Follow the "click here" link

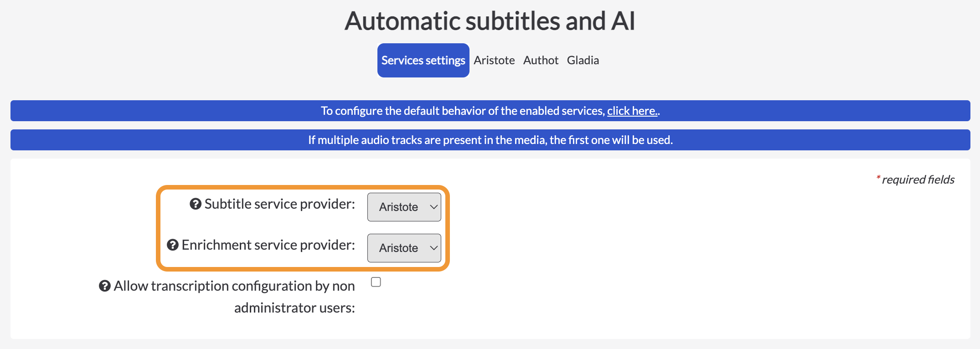click(x=633, y=111)
